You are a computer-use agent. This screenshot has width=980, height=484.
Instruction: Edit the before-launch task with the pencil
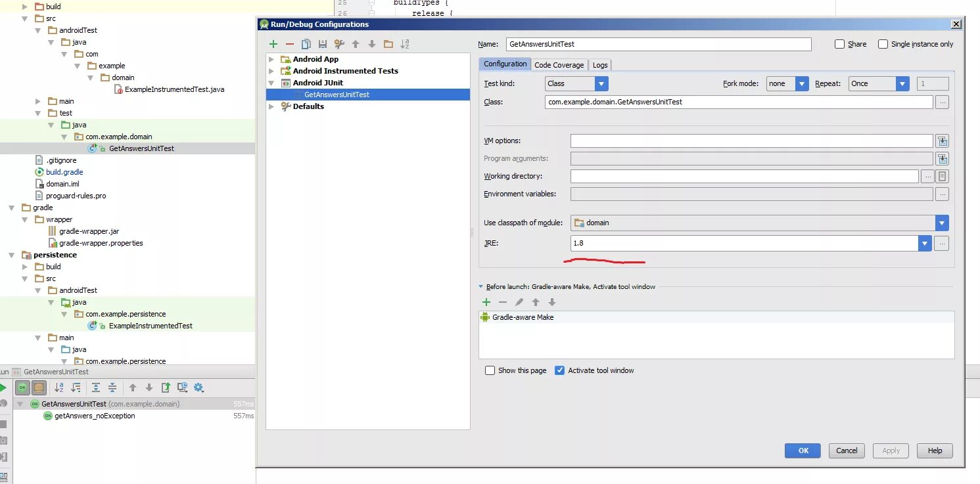click(x=519, y=302)
